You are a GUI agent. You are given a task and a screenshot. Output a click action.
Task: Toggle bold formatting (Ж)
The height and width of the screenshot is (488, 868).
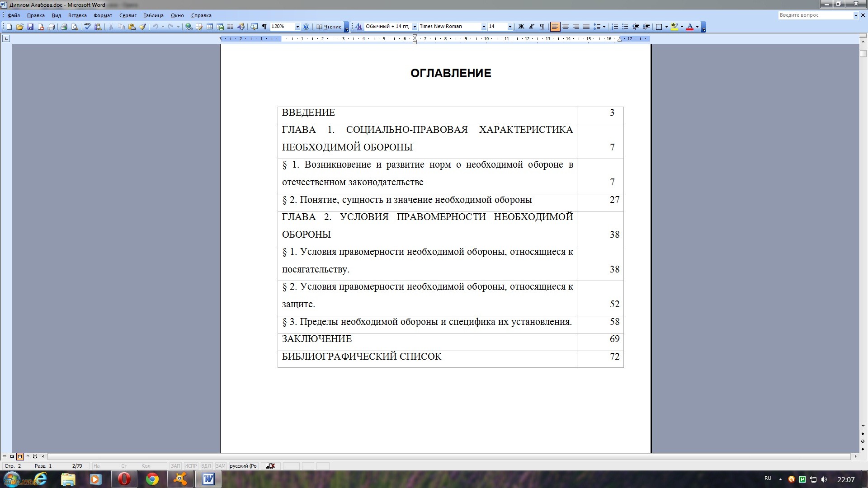pyautogui.click(x=521, y=27)
